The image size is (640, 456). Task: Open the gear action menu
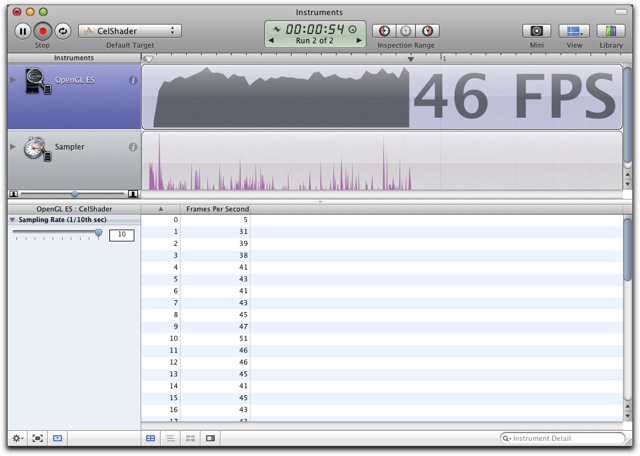pos(18,438)
